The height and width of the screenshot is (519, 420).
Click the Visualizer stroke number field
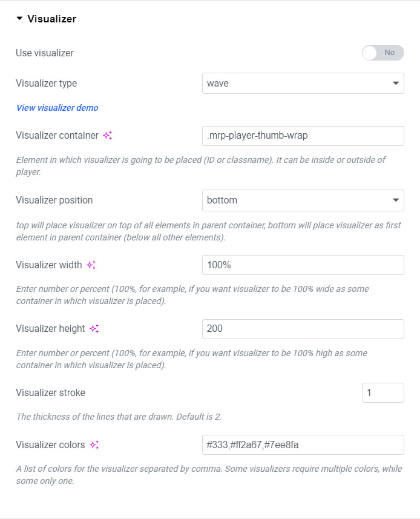pos(382,392)
